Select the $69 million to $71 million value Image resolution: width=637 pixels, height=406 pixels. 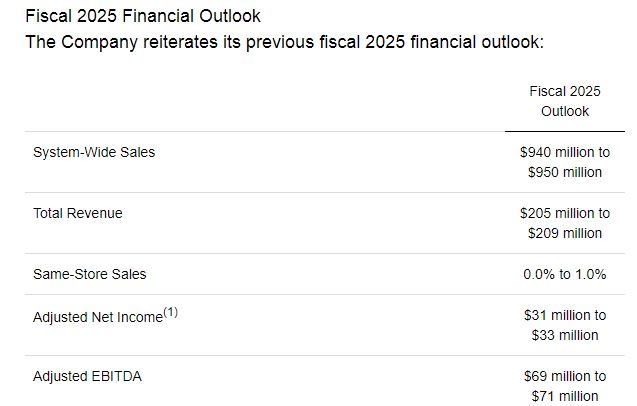pos(565,386)
